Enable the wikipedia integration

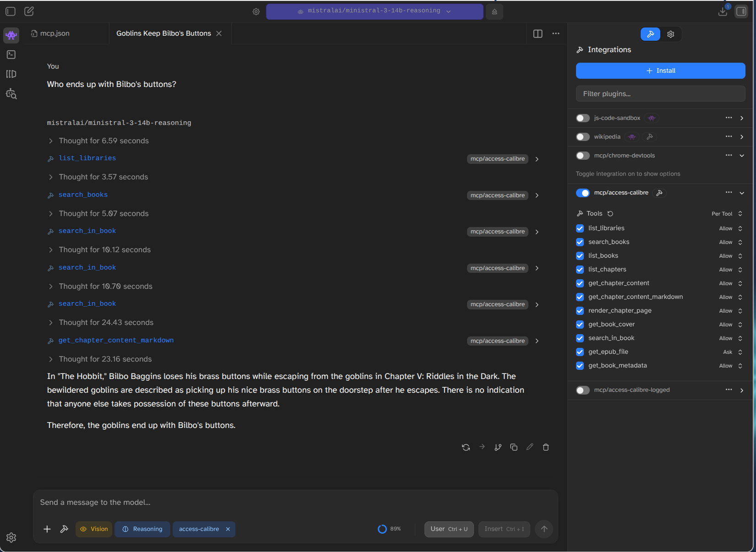click(582, 137)
